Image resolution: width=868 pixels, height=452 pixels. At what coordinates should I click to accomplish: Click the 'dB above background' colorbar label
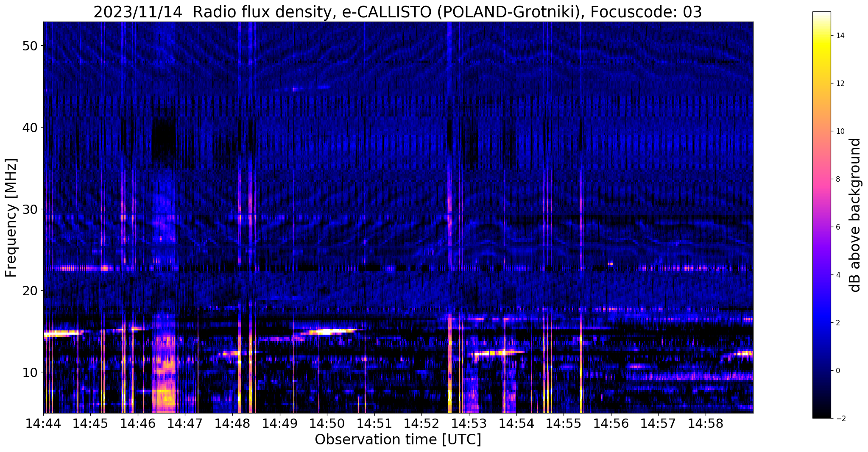coord(855,215)
